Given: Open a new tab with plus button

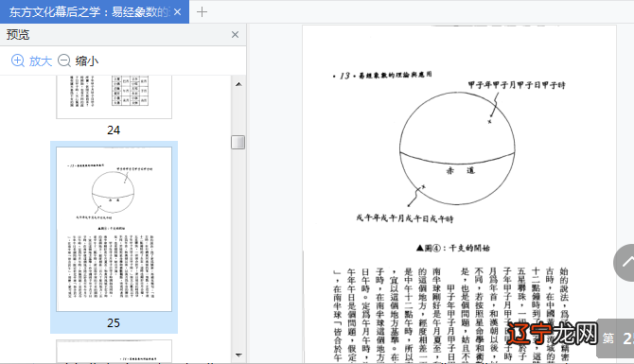Looking at the screenshot, I should click(202, 12).
